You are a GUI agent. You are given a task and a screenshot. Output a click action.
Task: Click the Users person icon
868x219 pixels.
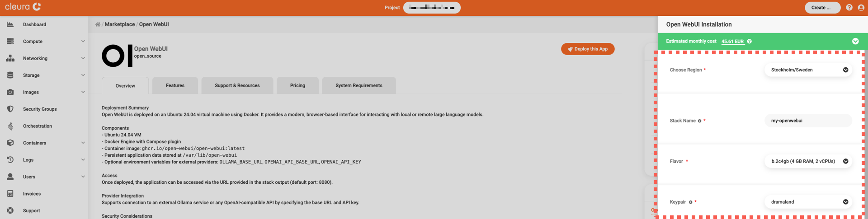(x=10, y=177)
